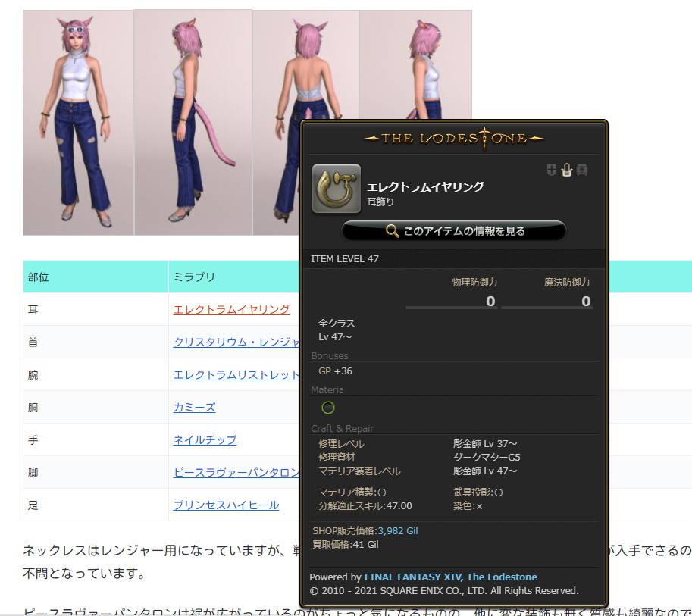The width and height of the screenshot is (692, 616).
Task: Click the left side-view character screenshot
Action: 193,122
